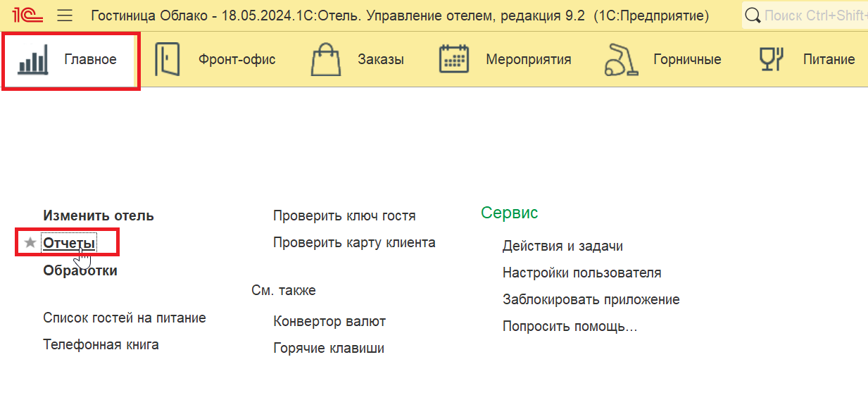Click the search magnifier icon

pyautogui.click(x=753, y=15)
